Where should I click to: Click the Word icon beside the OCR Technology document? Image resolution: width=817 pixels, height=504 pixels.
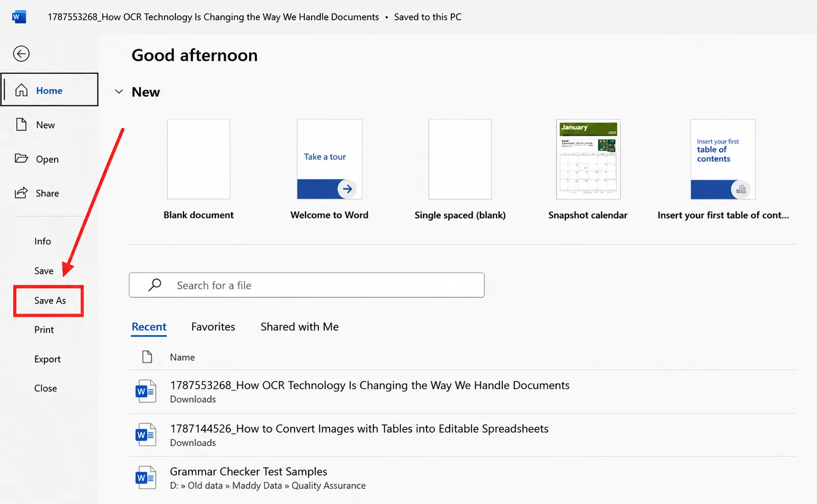146,391
